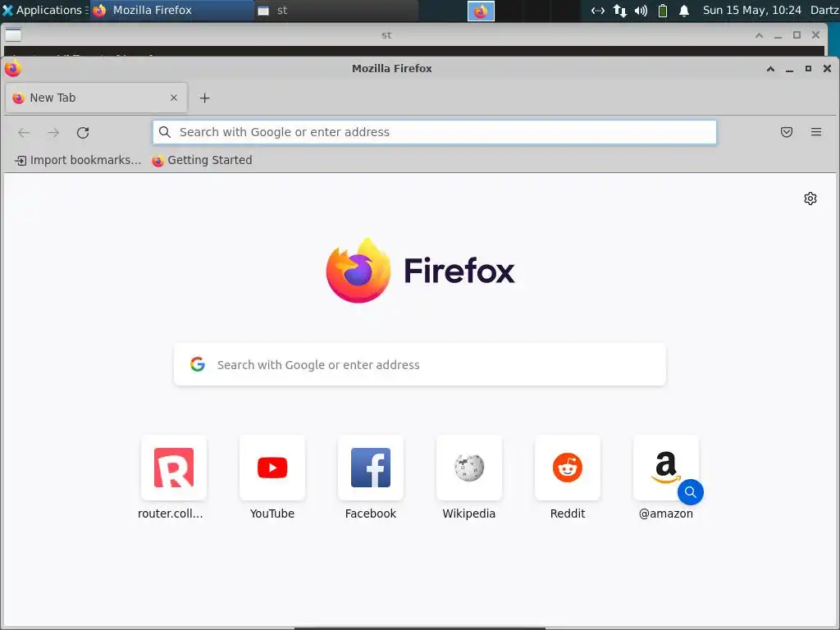Click the st window menu icon
Screen dimensions: 840x630
[x=13, y=34]
